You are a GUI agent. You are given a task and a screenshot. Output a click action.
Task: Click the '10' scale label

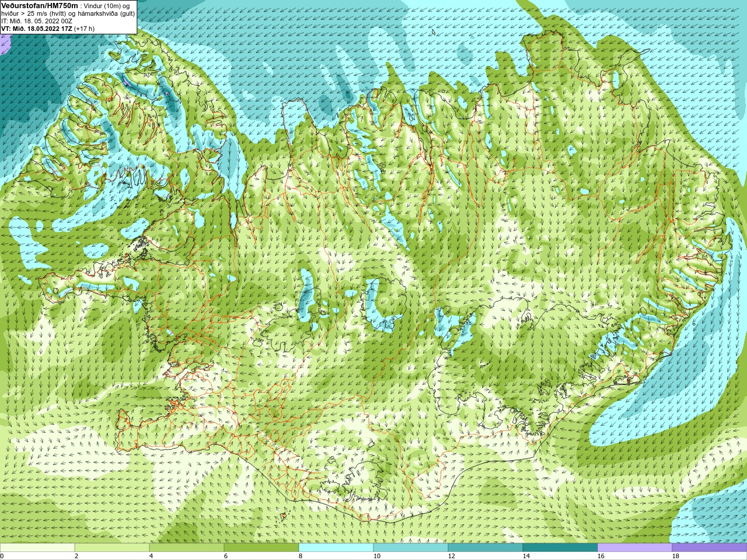point(377,556)
